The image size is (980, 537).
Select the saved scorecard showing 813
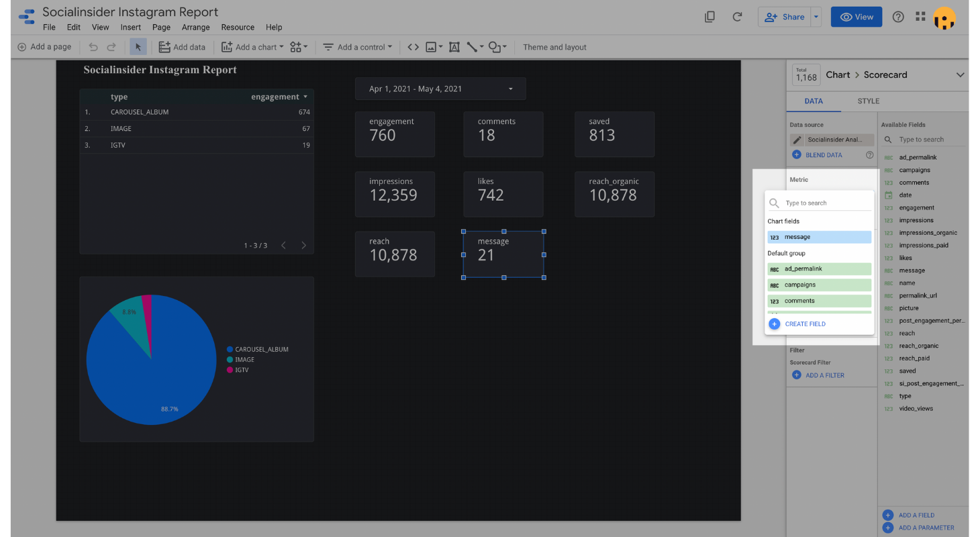[x=614, y=134]
